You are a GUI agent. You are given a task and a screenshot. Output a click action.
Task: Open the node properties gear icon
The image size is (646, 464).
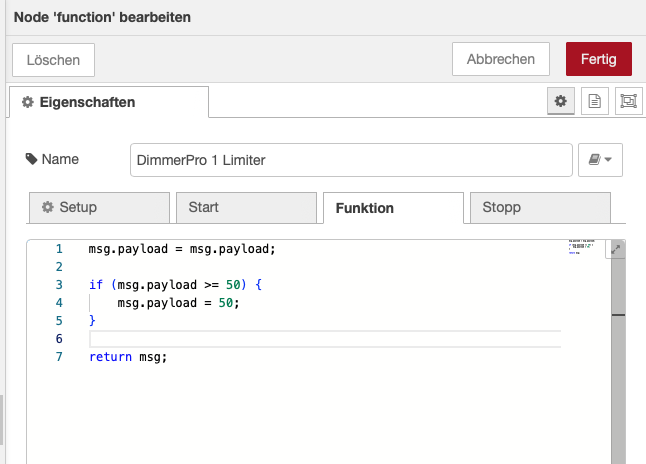(x=560, y=101)
